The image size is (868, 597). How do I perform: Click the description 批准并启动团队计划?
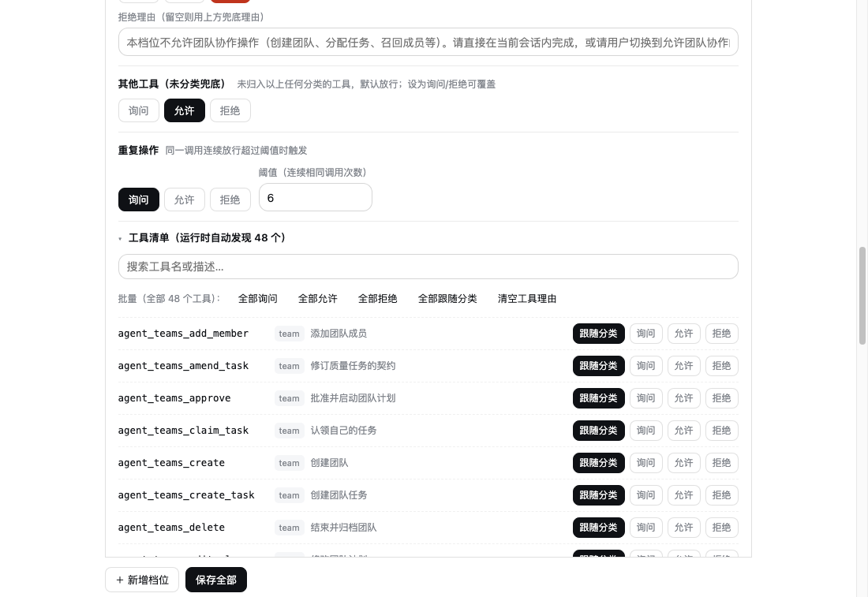click(x=353, y=398)
